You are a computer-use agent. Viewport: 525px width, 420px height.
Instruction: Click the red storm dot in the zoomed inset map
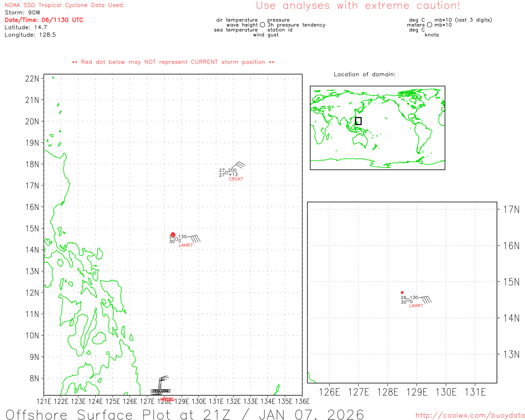tap(402, 292)
